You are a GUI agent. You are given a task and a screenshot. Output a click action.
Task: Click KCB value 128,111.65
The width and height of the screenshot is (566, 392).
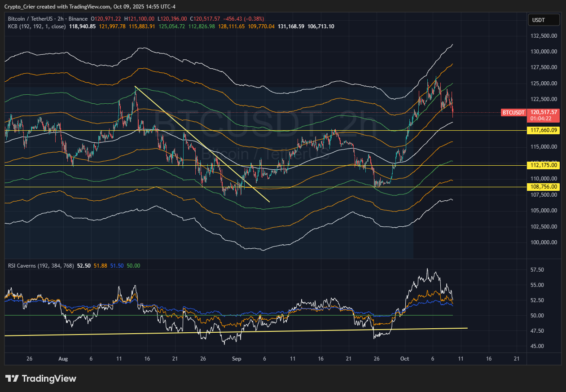[x=232, y=26]
